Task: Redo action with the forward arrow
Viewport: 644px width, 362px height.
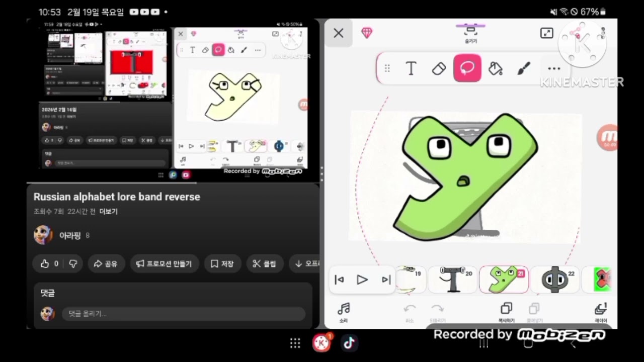Action: point(437,312)
